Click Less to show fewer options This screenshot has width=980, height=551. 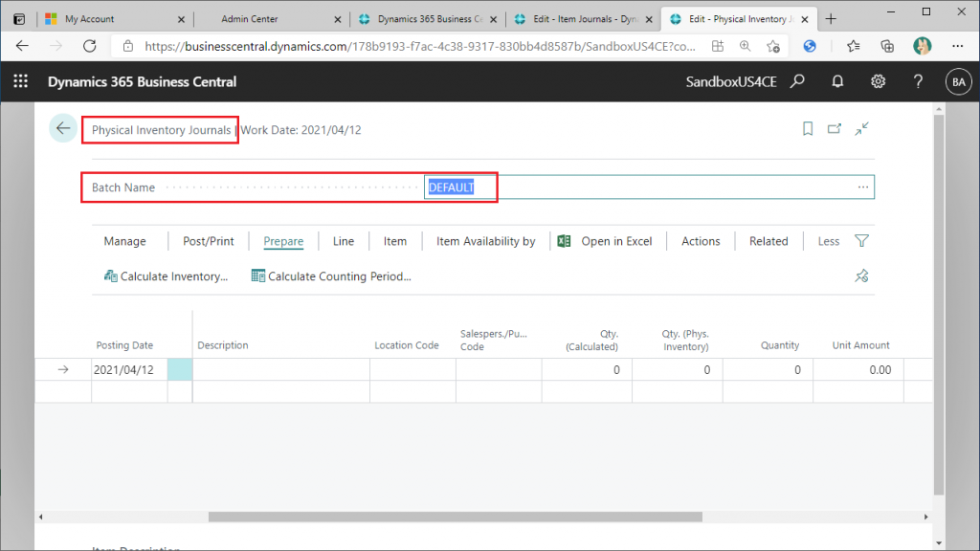[x=829, y=241]
